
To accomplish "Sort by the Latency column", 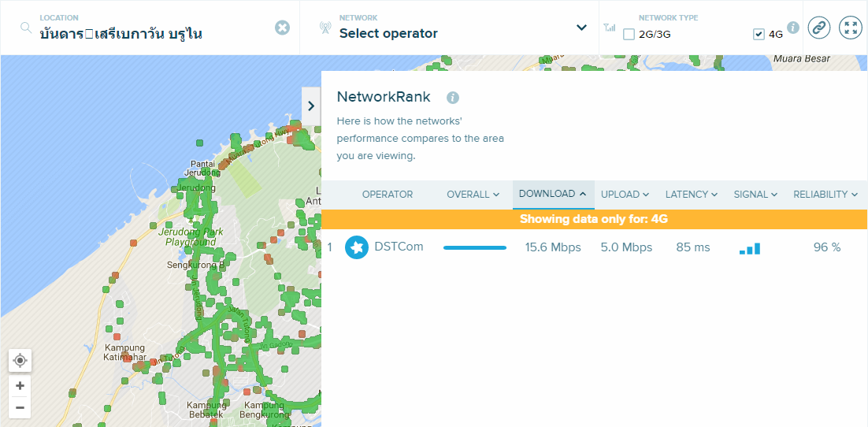I will coord(692,195).
